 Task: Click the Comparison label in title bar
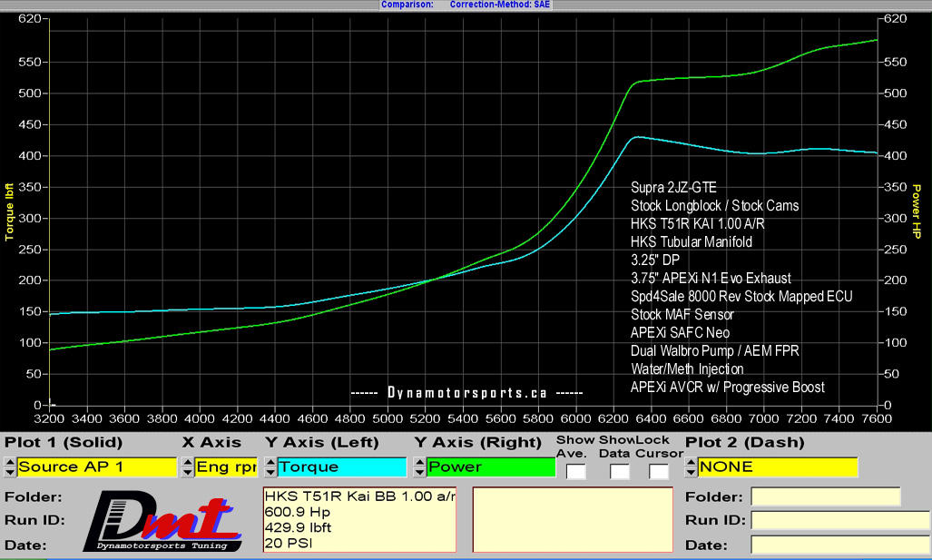click(407, 5)
